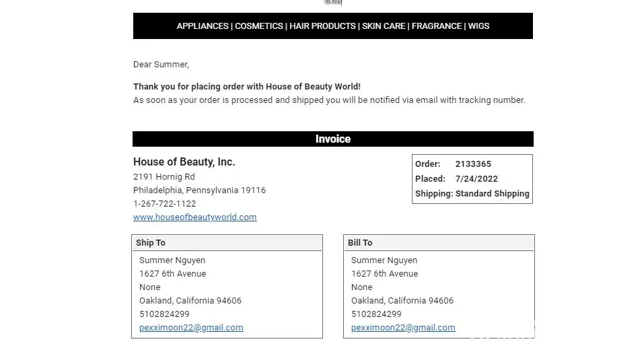Click the placed date 7/24/2022
This screenshot has width=644, height=356.
coord(476,179)
